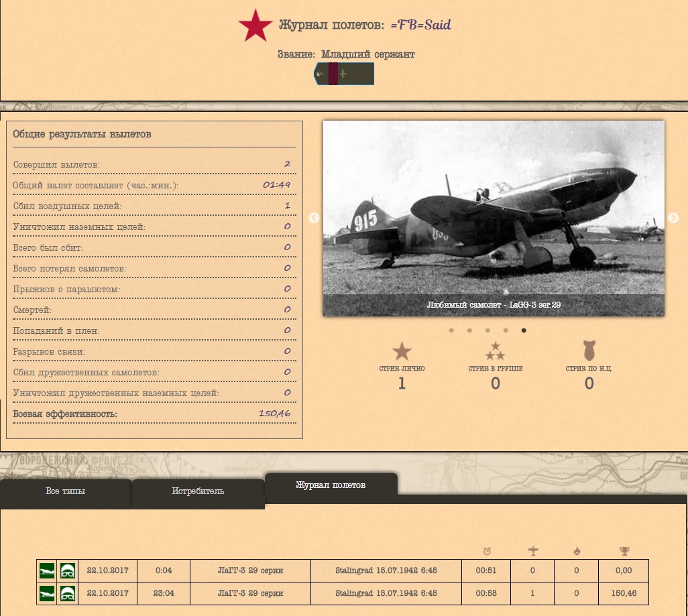
Task: Click the group streak three-star icon
Action: pyautogui.click(x=496, y=351)
